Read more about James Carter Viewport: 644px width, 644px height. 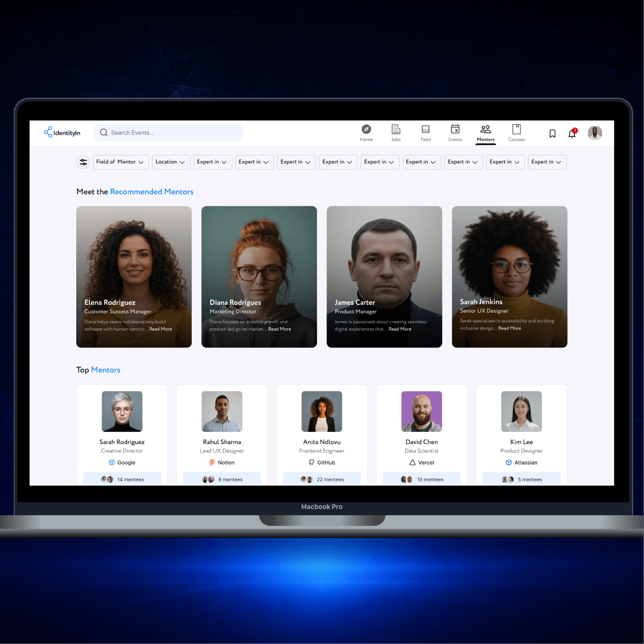tap(400, 329)
